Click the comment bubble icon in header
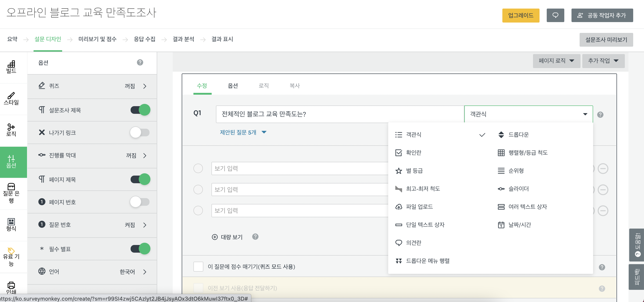644x302 pixels. pos(555,15)
